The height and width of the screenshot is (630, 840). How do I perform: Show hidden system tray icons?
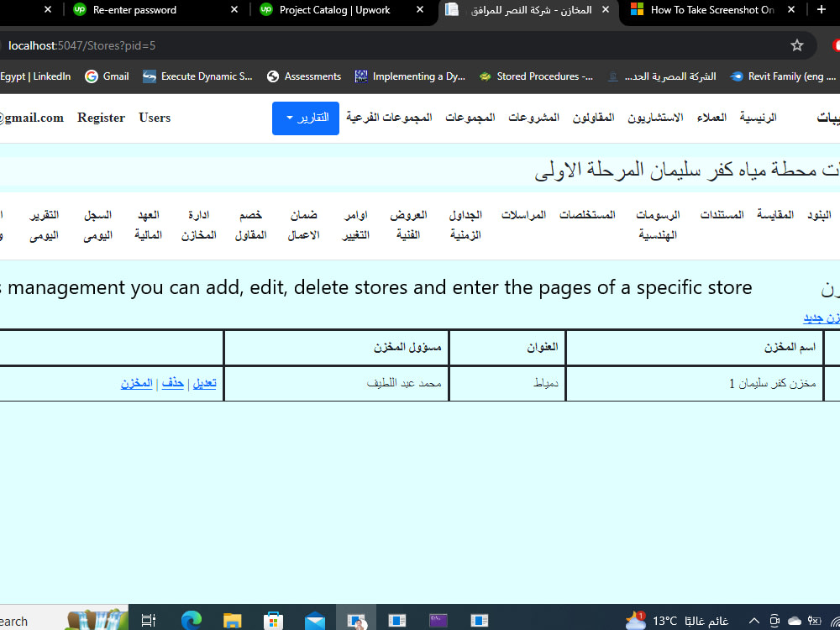[753, 621]
